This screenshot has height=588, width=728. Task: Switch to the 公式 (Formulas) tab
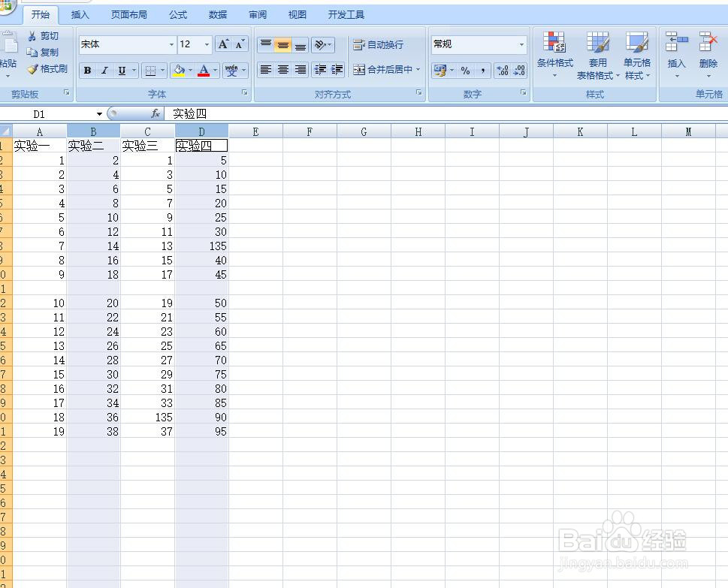click(178, 15)
